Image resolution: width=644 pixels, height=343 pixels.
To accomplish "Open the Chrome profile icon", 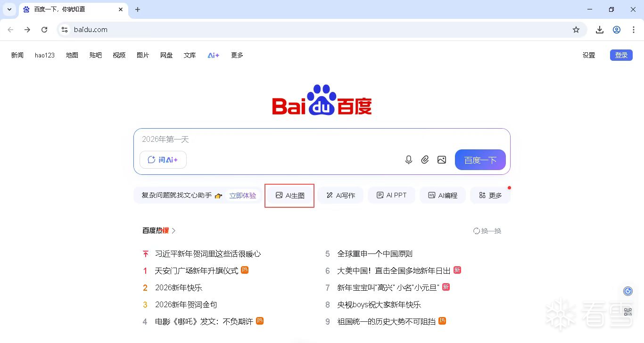I will 617,30.
